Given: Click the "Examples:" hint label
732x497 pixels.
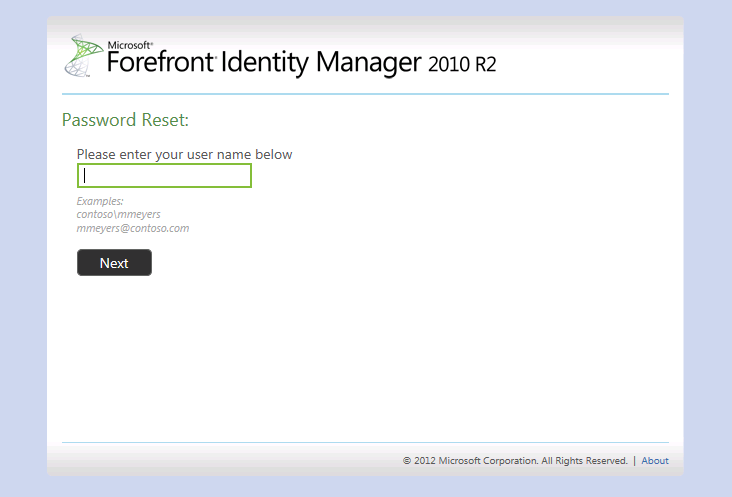Looking at the screenshot, I should pyautogui.click(x=100, y=201).
